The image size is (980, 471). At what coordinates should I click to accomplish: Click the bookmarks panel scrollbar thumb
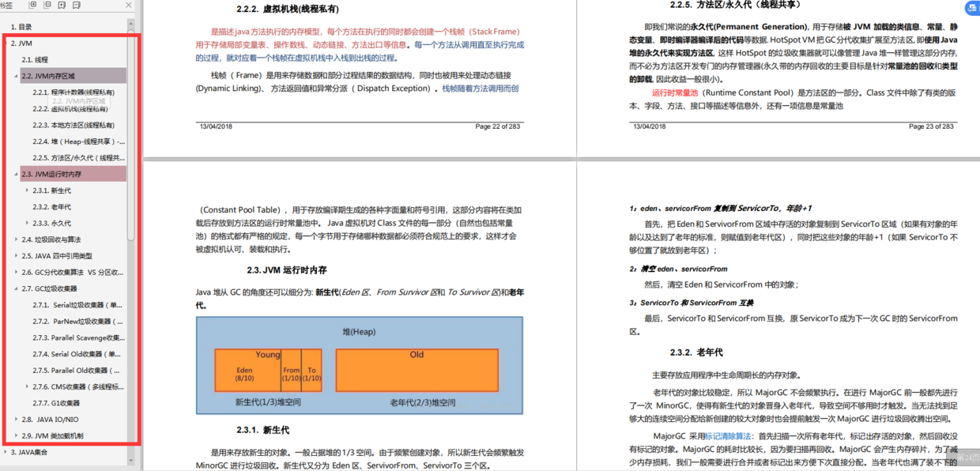(x=131, y=134)
